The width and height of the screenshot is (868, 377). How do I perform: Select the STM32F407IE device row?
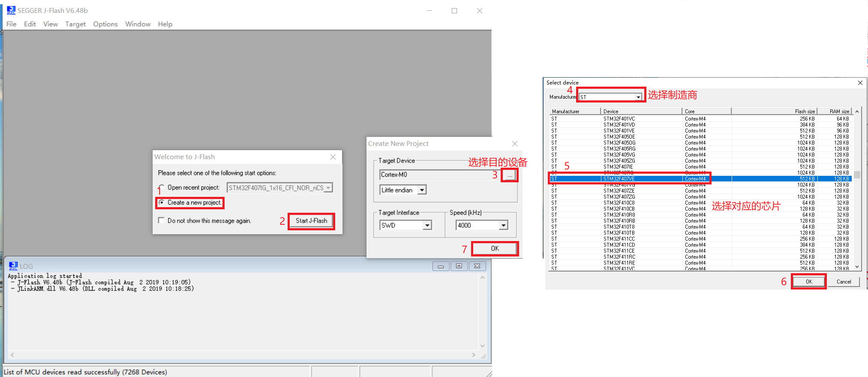(700, 167)
